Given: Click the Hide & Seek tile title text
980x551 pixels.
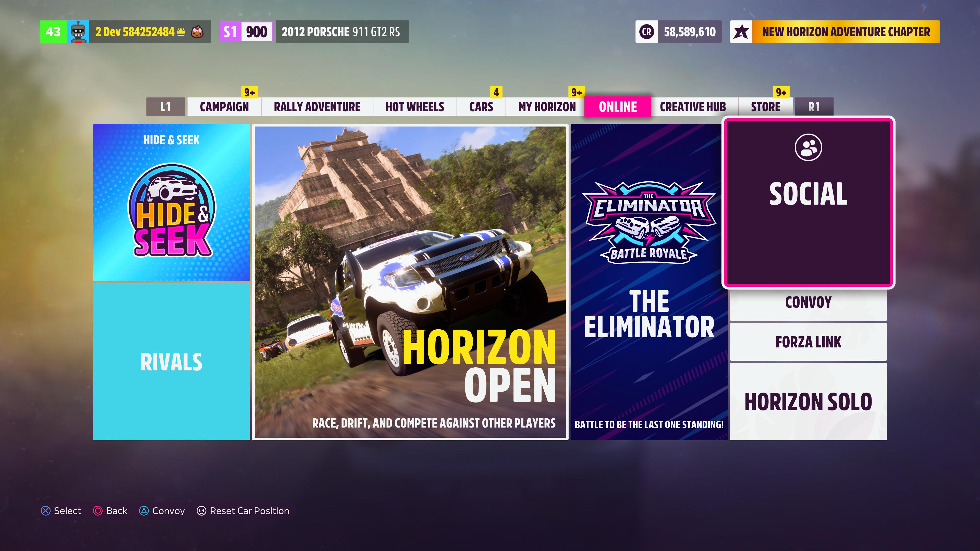Looking at the screenshot, I should point(171,140).
